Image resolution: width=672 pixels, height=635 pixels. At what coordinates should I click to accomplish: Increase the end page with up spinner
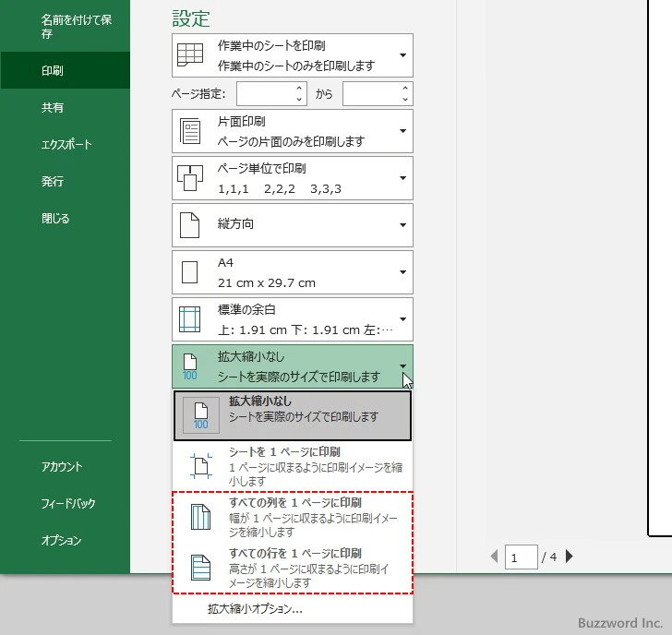[x=405, y=89]
